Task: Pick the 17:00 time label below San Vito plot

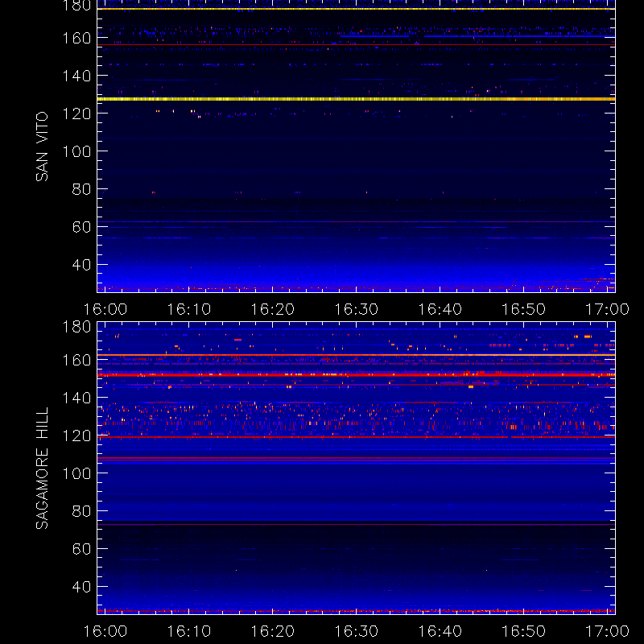Action: point(607,309)
